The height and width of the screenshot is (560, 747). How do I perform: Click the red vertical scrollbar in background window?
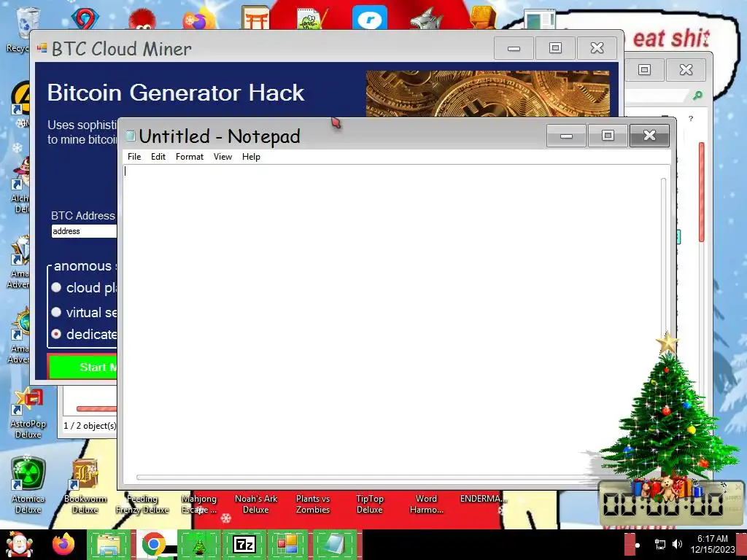701,192
